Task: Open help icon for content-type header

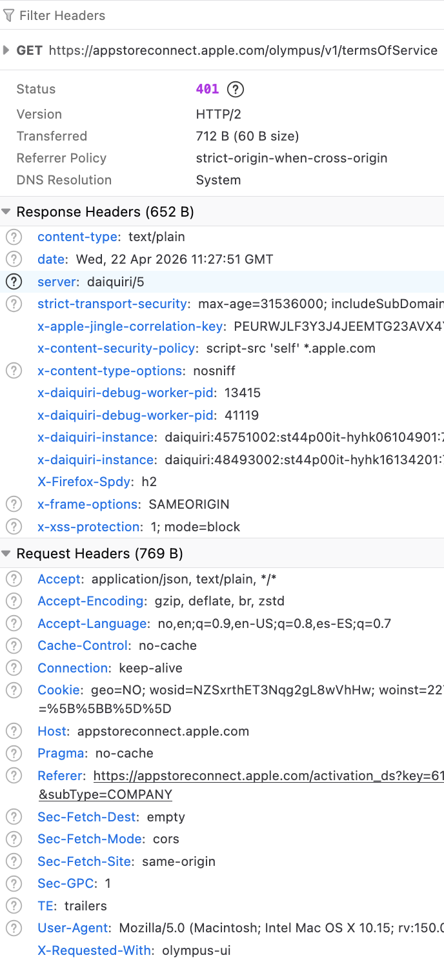Action: click(13, 237)
